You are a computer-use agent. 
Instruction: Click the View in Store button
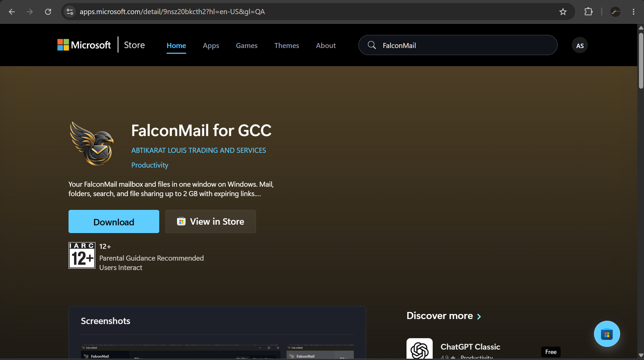(x=211, y=222)
